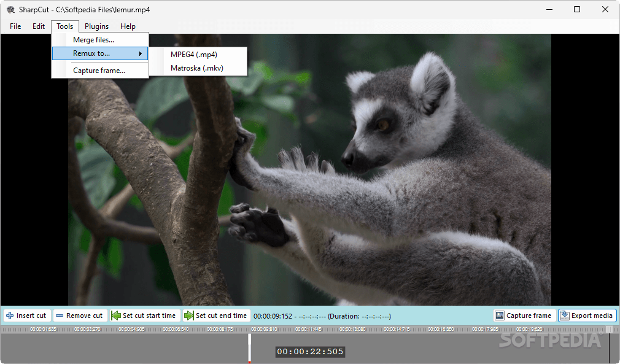This screenshot has width=620, height=364.
Task: Remux to Matroska (.mkv)
Action: pos(198,68)
